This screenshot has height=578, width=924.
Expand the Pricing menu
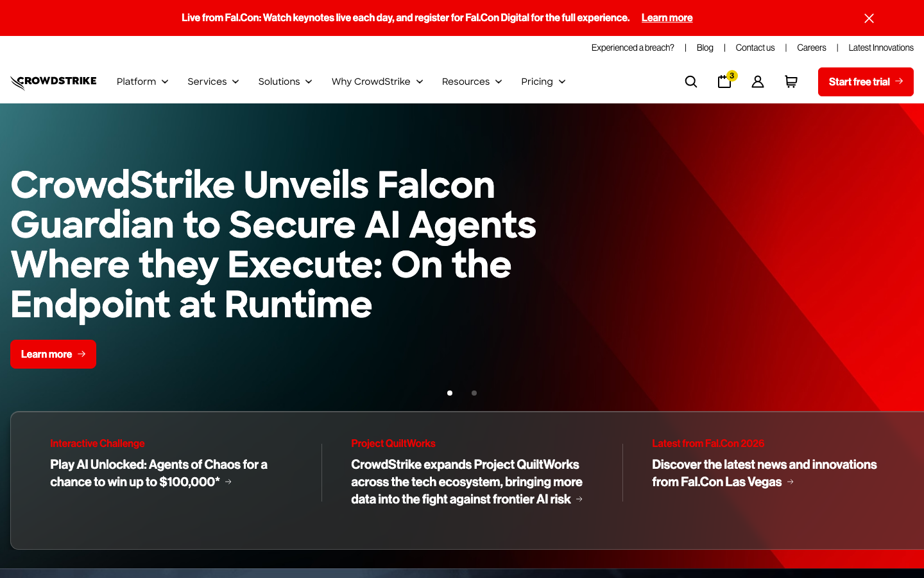pyautogui.click(x=543, y=82)
